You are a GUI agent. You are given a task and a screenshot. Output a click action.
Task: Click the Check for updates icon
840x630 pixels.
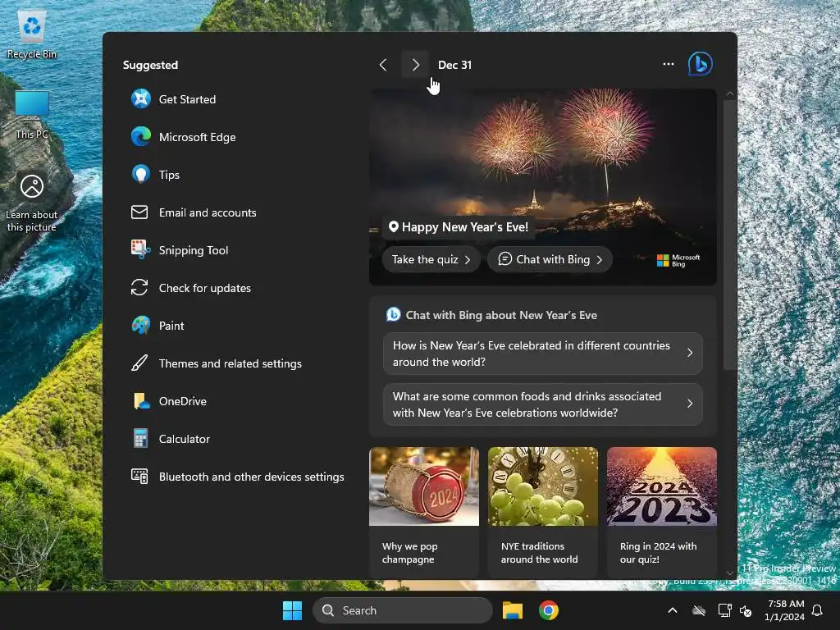[x=139, y=287]
